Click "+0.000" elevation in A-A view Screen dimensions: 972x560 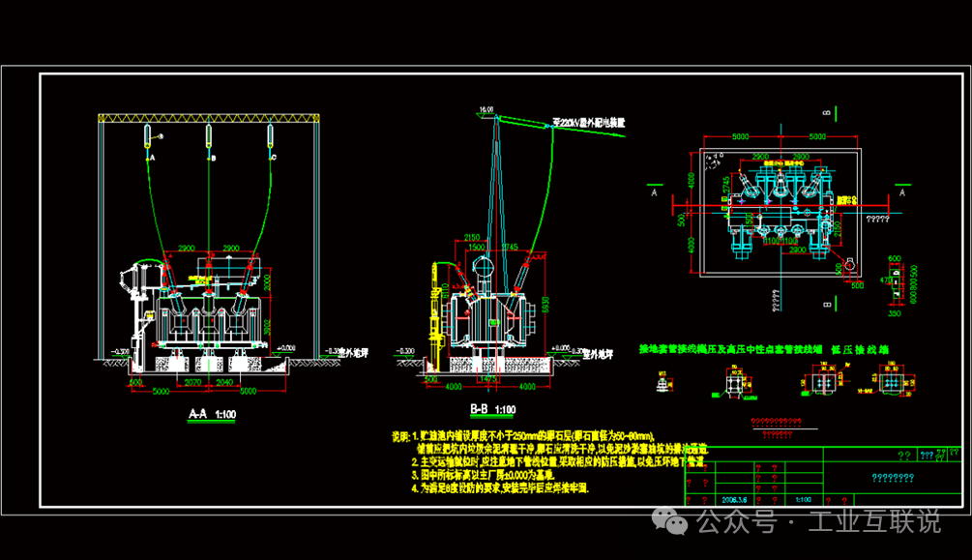tap(285, 348)
